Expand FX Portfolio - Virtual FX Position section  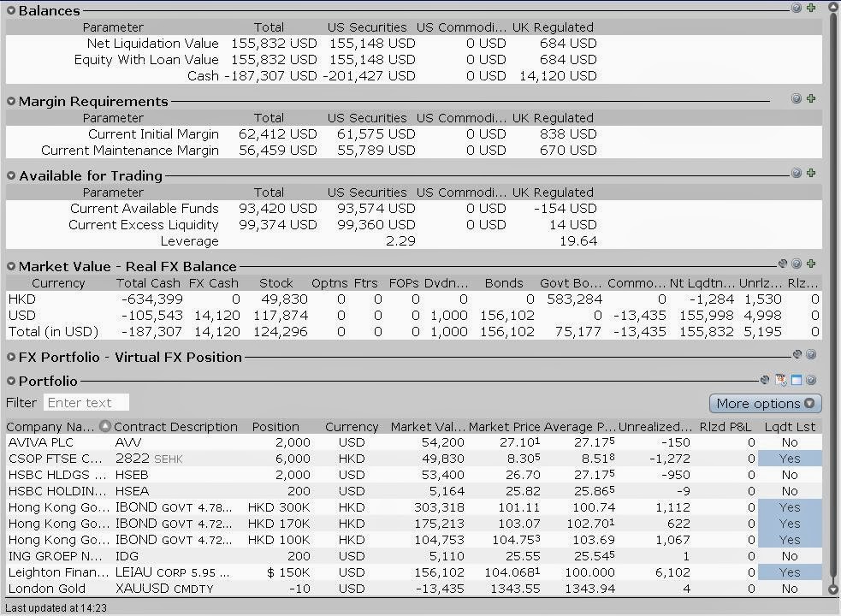click(11, 357)
